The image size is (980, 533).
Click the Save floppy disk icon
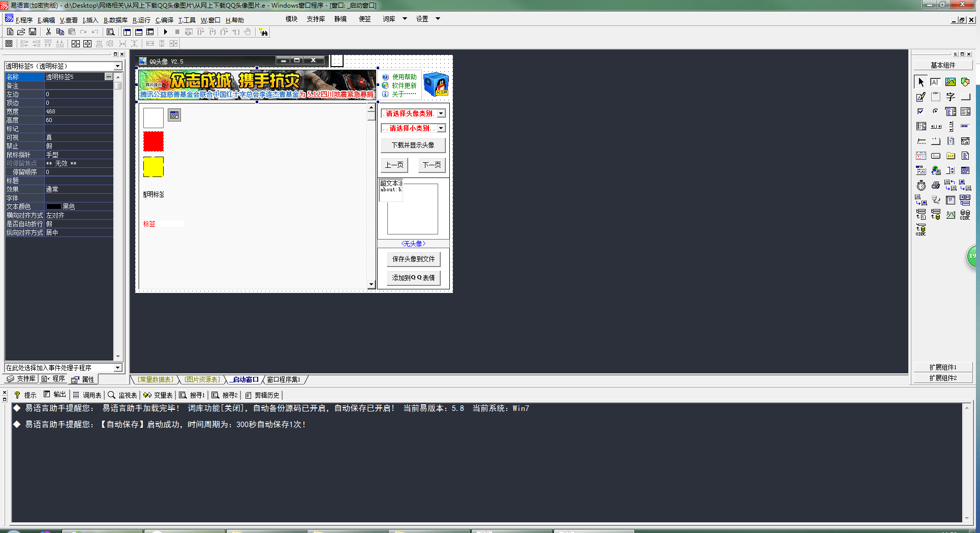coord(33,32)
